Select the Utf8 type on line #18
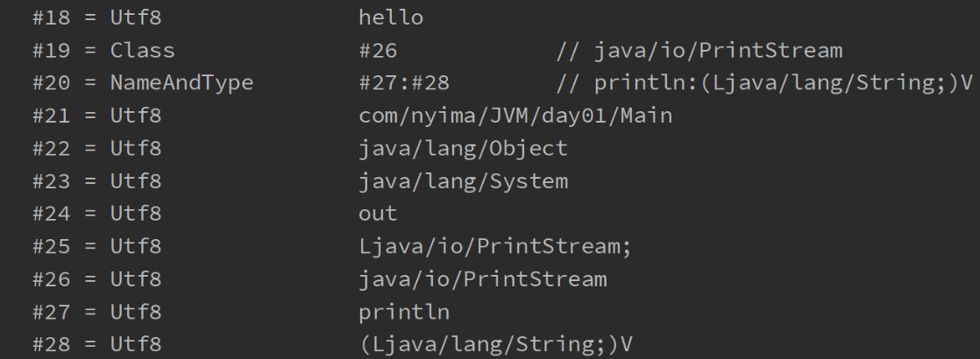Image resolution: width=980 pixels, height=359 pixels. [x=136, y=18]
